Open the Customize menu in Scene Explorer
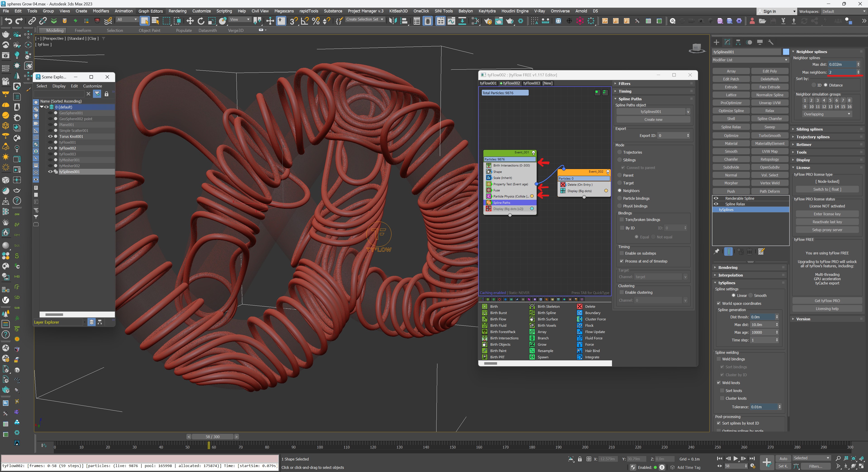Viewport: 868px width, 472px height. (x=92, y=86)
